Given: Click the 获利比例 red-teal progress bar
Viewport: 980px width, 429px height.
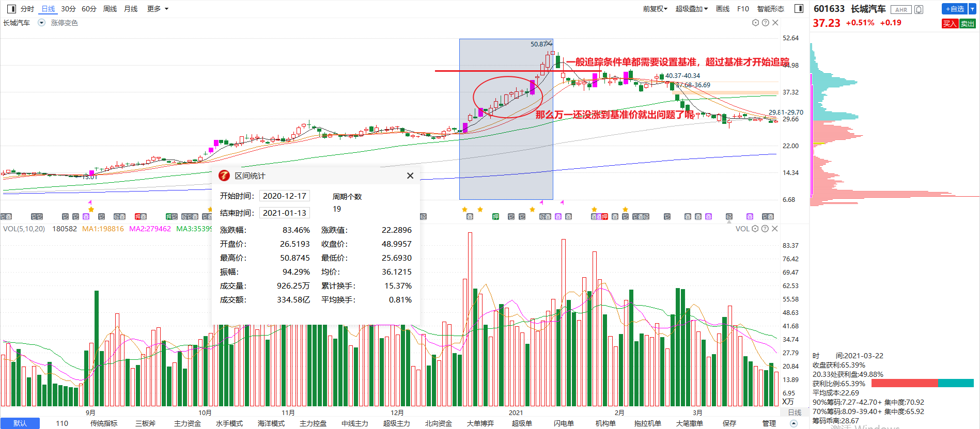Looking at the screenshot, I should 923,383.
